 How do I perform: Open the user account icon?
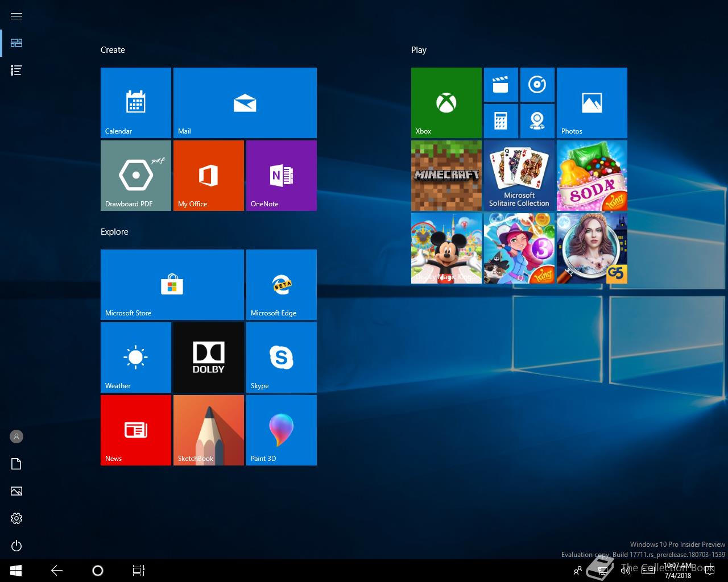pos(16,436)
